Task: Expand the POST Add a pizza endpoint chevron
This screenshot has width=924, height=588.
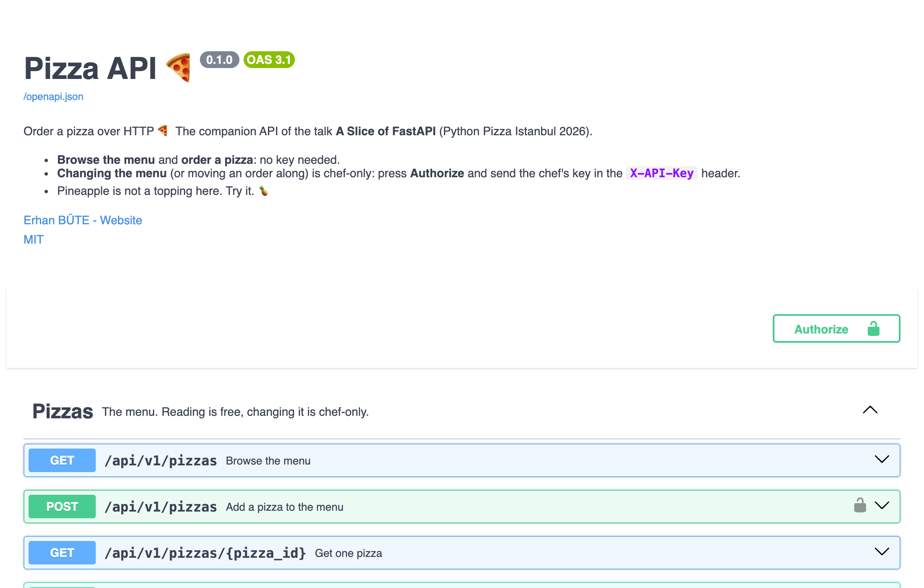Action: (x=882, y=506)
